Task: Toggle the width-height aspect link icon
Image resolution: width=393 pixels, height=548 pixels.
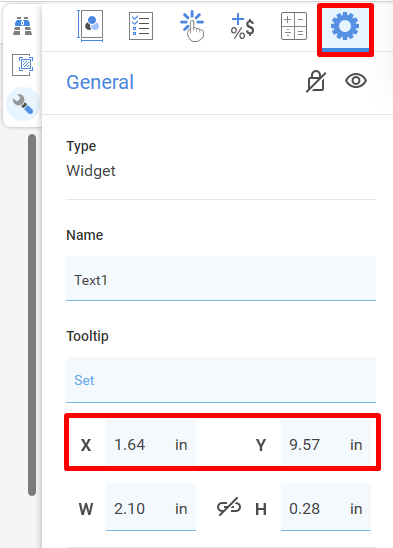Action: pos(229,507)
